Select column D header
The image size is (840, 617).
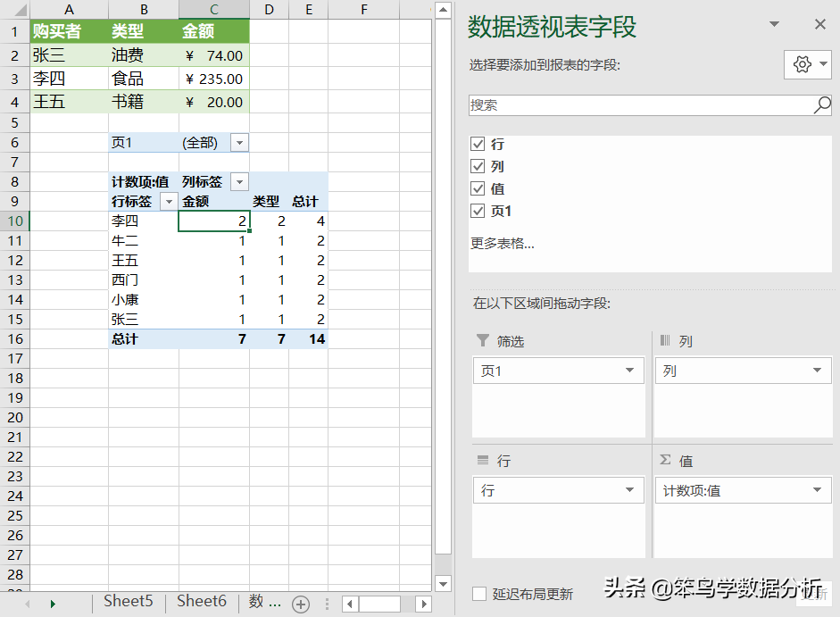click(269, 10)
